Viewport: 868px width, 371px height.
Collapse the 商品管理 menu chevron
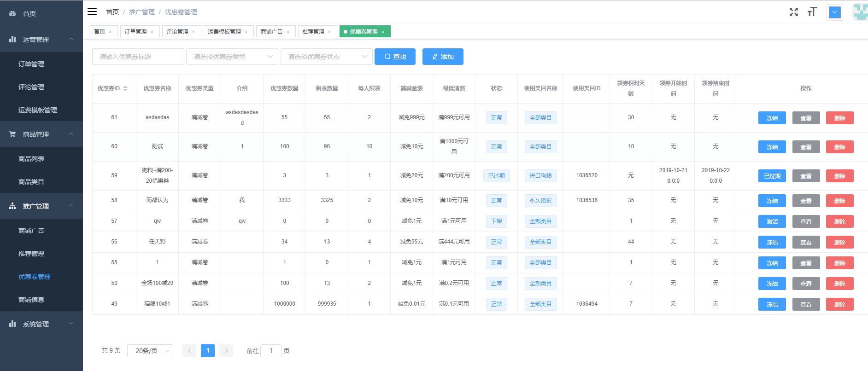(x=71, y=134)
